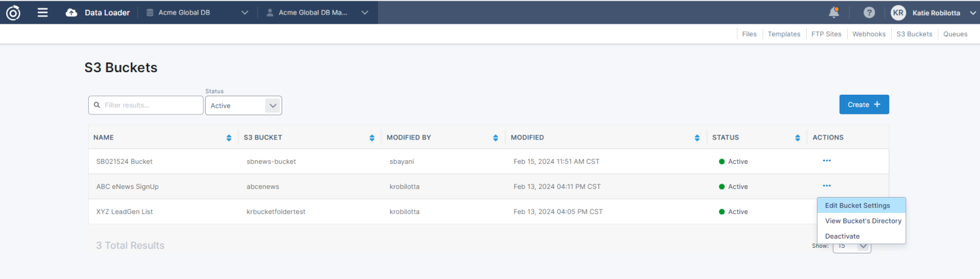Click the KR user avatar

[898, 13]
